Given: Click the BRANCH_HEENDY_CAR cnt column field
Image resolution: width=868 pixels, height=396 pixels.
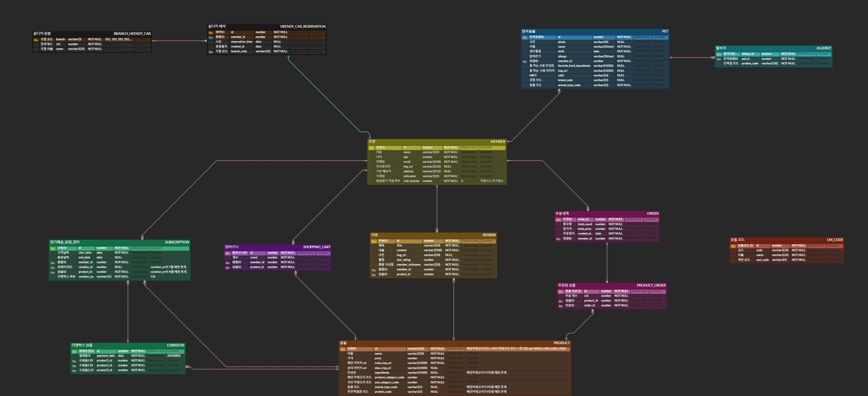Looking at the screenshot, I should [58, 44].
